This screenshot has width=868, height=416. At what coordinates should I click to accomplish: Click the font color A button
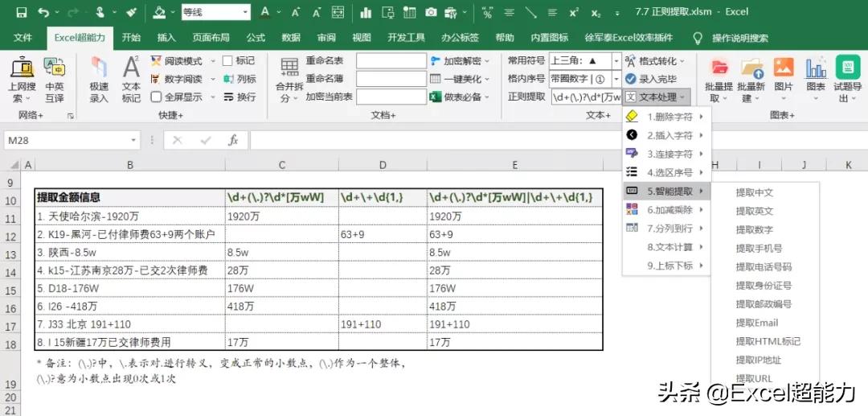pos(265,12)
